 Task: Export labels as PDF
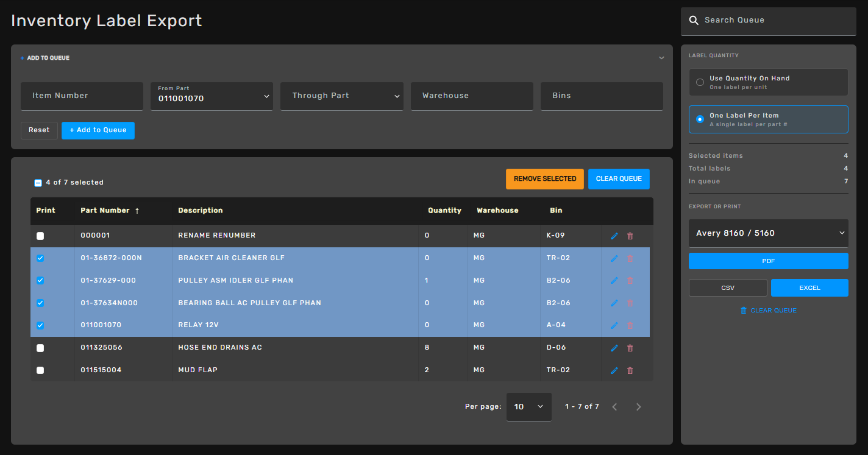pyautogui.click(x=768, y=261)
